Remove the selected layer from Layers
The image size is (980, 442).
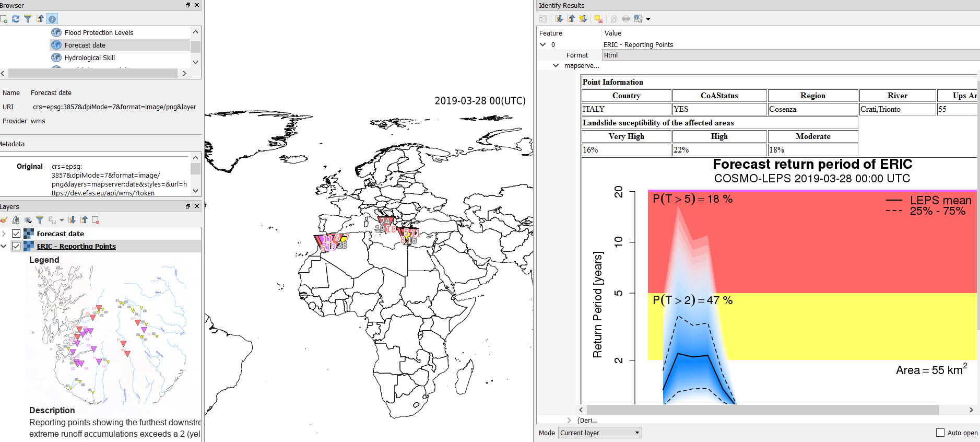96,220
